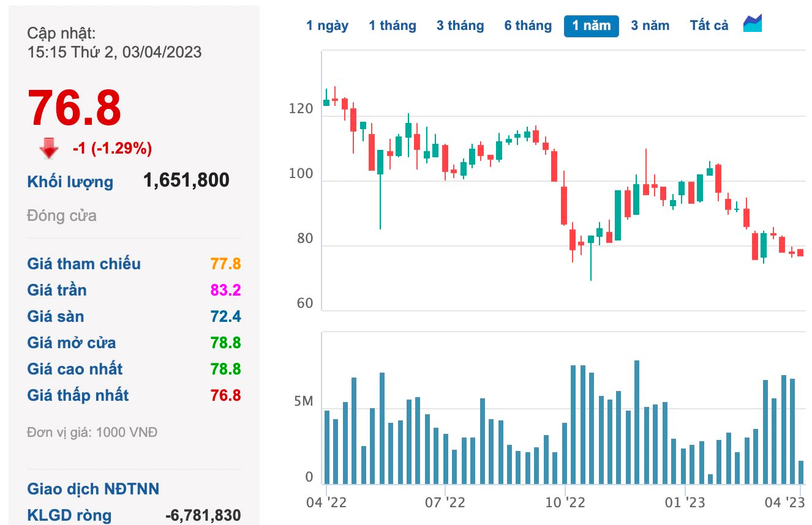Click the 5M volume axis label
Screen dimensions: 812x525
tap(303, 402)
